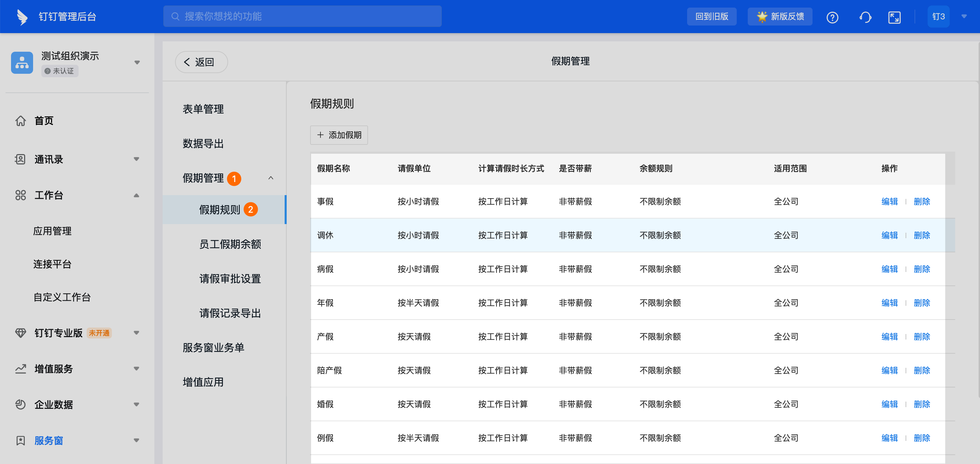Click the 新版反馈 button

point(779,16)
